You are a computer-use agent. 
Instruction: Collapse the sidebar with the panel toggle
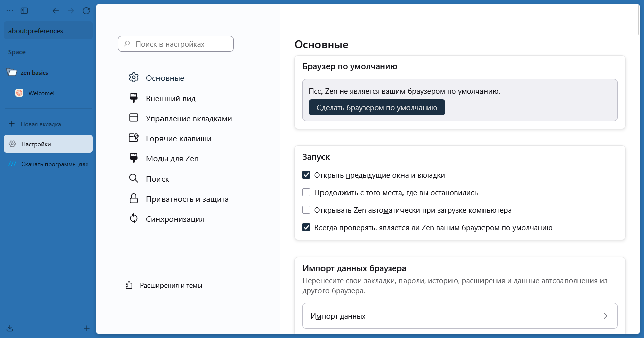pyautogui.click(x=23, y=10)
